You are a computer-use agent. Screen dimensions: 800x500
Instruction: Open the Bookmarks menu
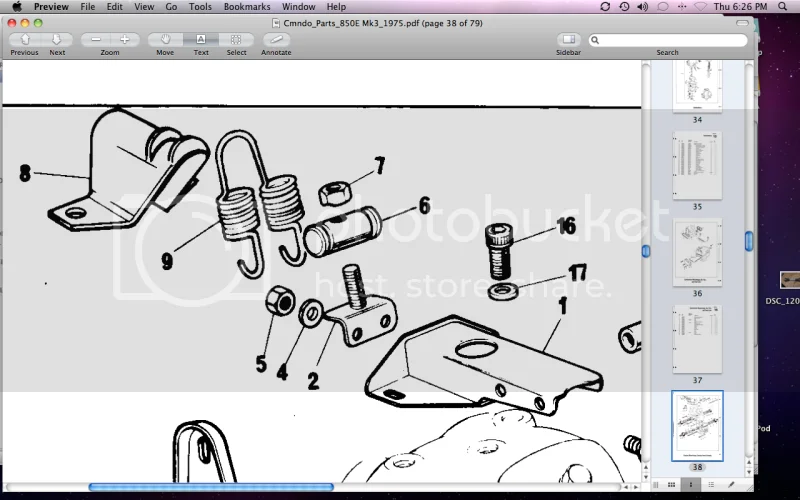pos(246,7)
